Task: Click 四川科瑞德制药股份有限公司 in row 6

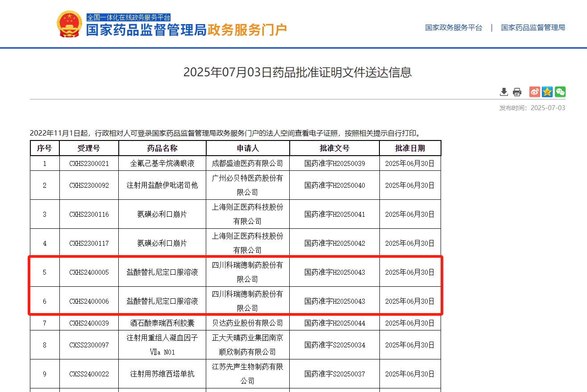Action: pos(248,301)
